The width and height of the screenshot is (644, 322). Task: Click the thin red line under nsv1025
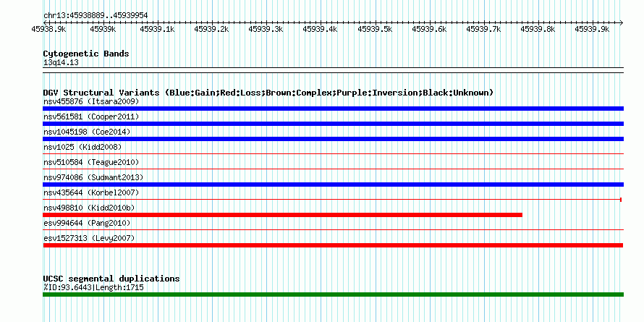coord(333,154)
